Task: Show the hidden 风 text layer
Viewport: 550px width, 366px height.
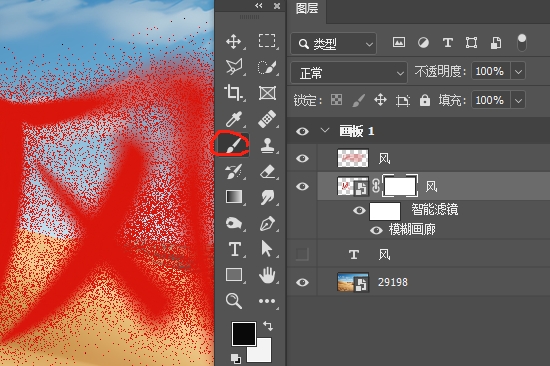Action: pyautogui.click(x=302, y=254)
